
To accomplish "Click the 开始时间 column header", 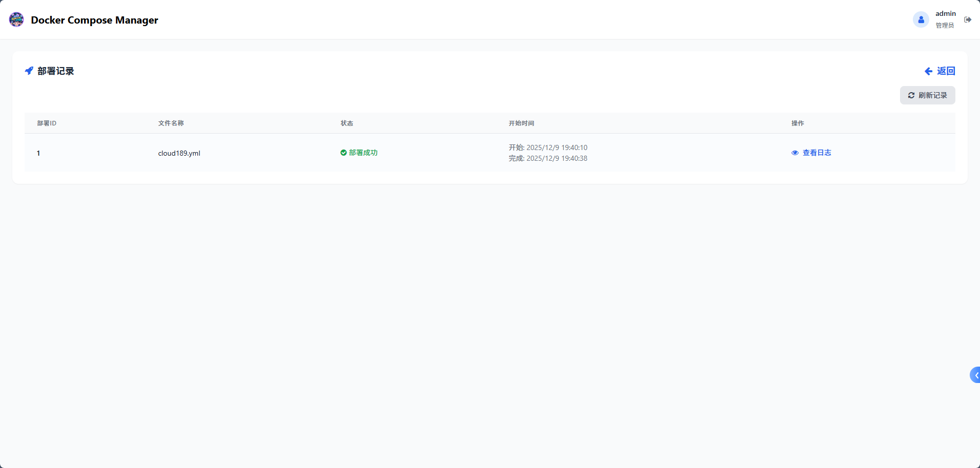I will coord(521,123).
